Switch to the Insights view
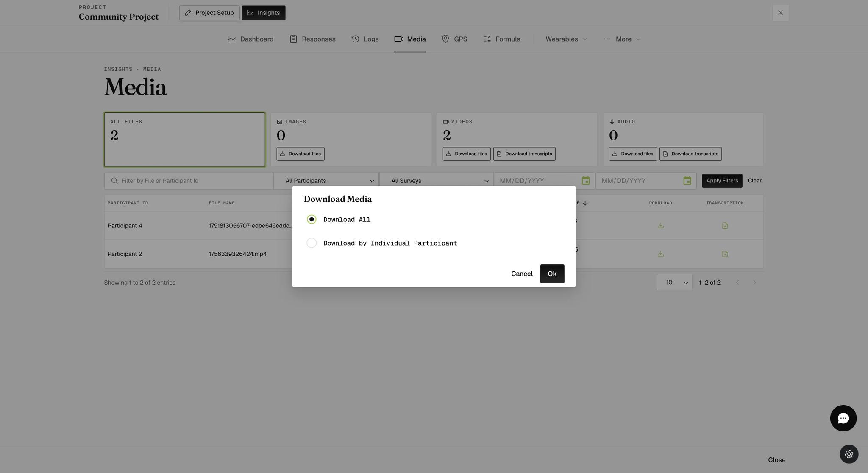Image resolution: width=868 pixels, height=473 pixels. (263, 13)
